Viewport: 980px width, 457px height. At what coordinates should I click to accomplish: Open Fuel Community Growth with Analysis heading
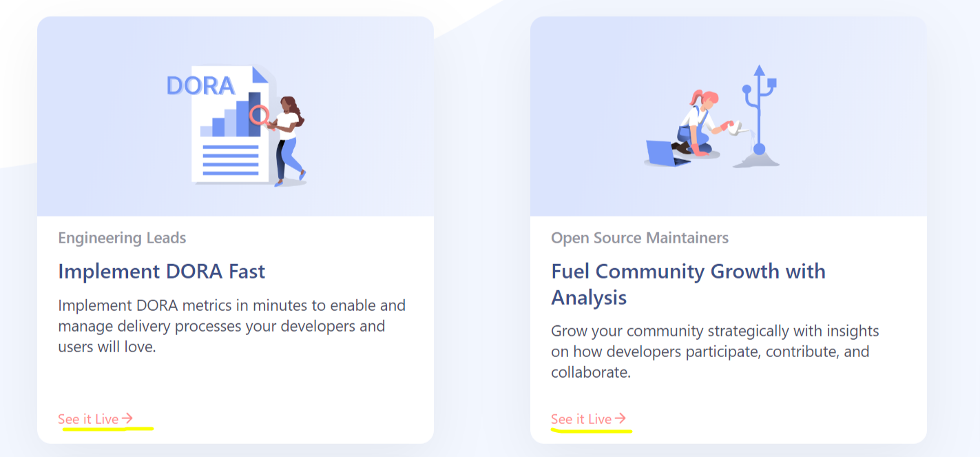click(x=688, y=284)
